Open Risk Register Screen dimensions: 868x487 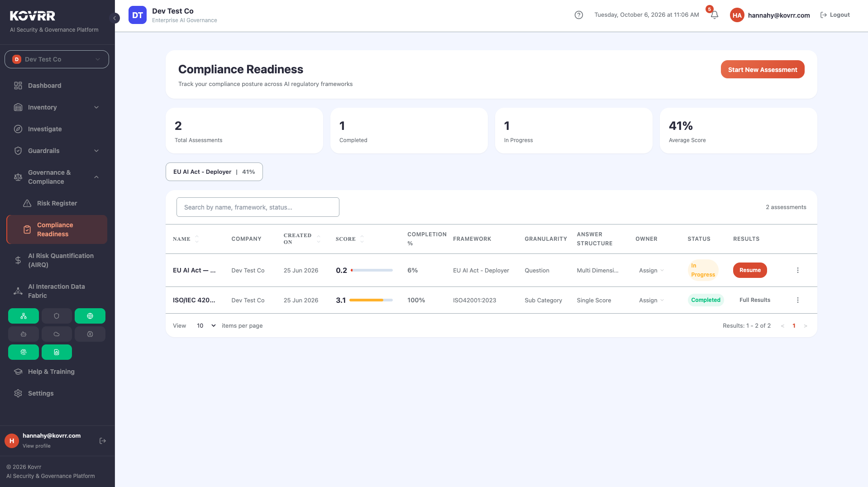click(x=57, y=203)
